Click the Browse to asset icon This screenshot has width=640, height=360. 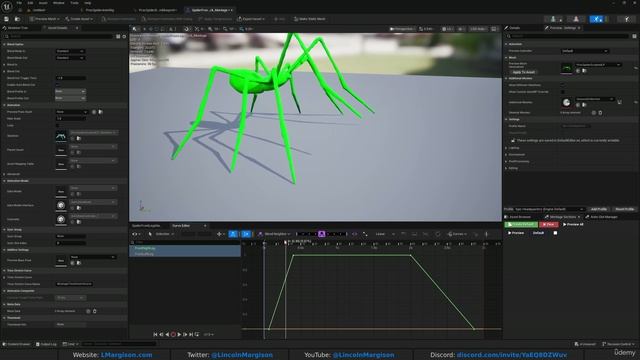click(x=17, y=19)
